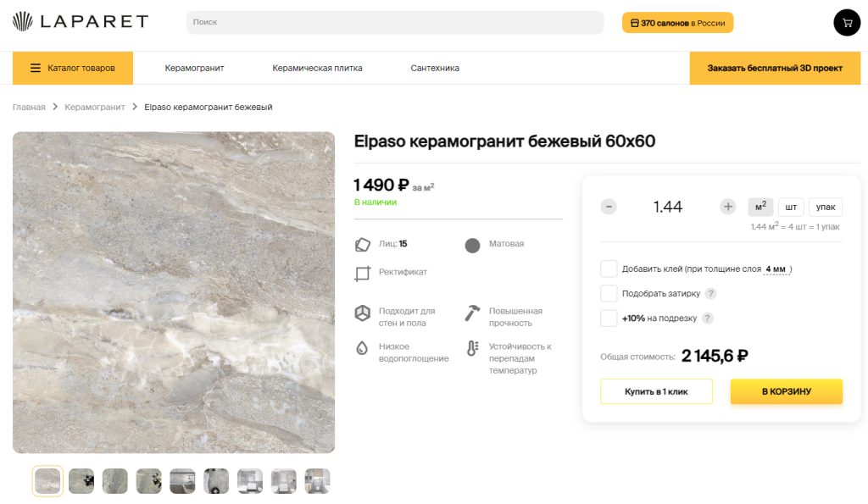Enable the Добавить клей checkbox

click(609, 269)
